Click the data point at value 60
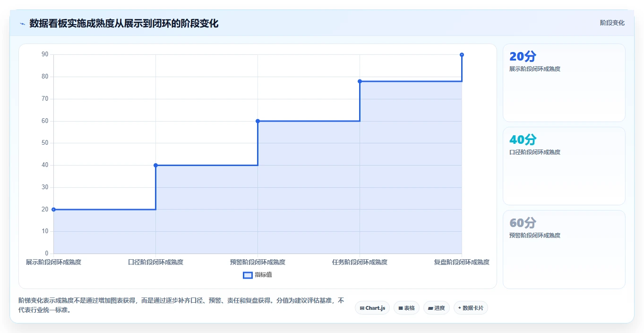644x333 pixels. point(258,121)
